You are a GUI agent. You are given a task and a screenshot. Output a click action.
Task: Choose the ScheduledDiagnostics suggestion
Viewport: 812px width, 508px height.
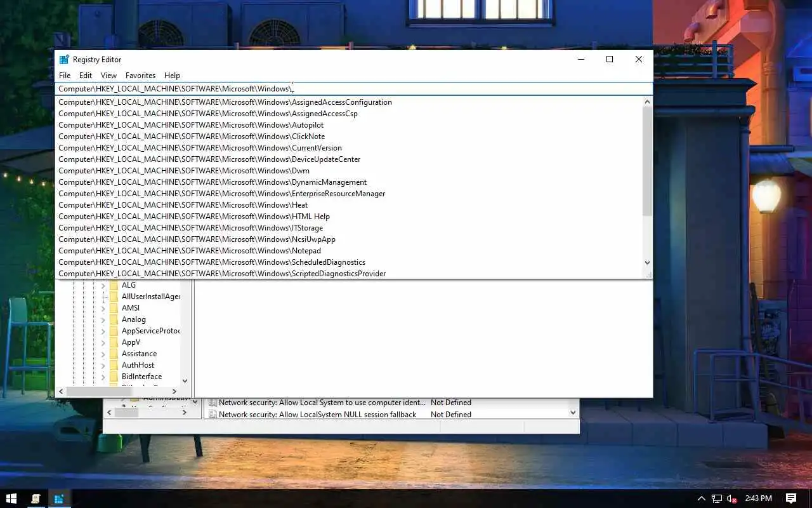(x=349, y=262)
